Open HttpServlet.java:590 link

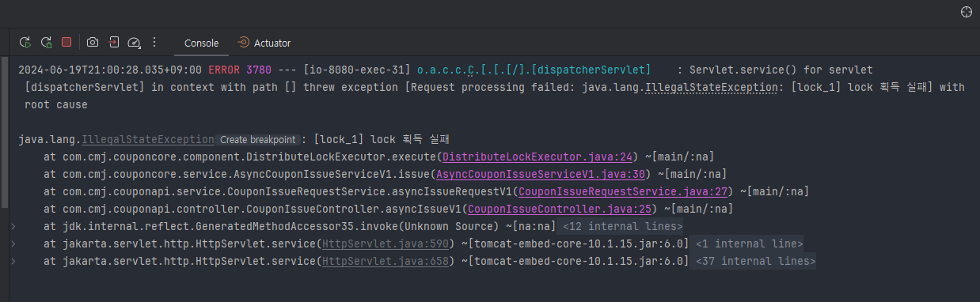[x=385, y=243]
